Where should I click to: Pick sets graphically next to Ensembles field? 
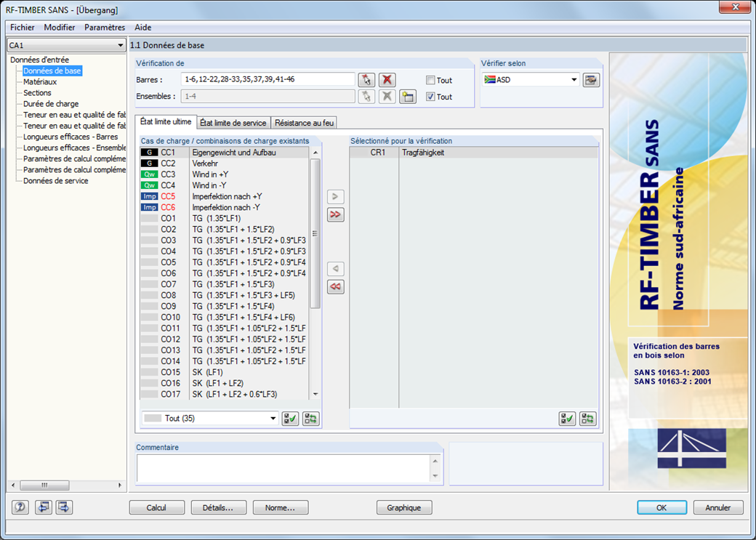[x=366, y=97]
